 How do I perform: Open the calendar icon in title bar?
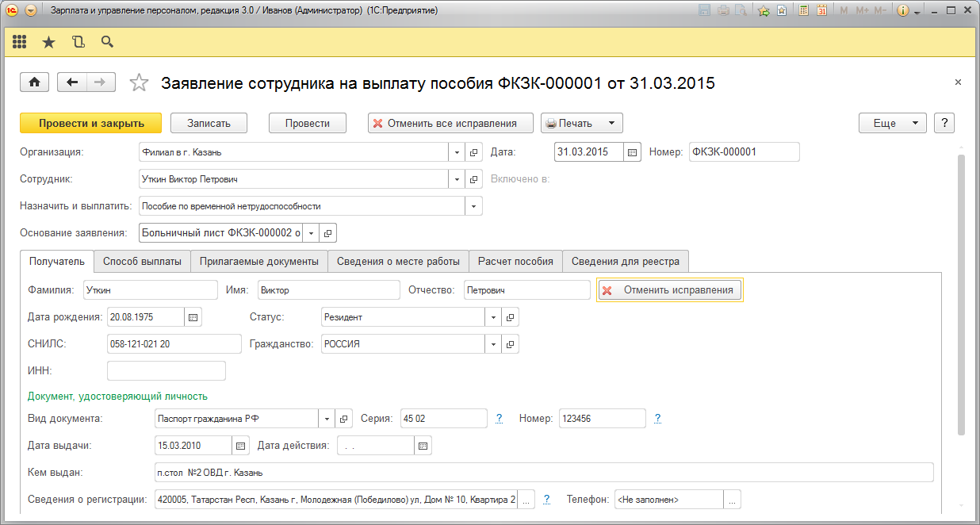pos(822,11)
